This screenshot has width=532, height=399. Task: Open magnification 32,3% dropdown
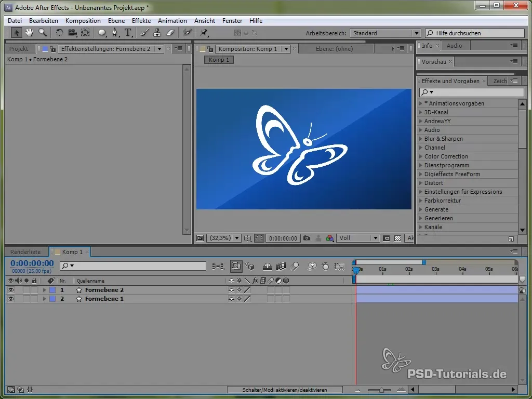(223, 238)
